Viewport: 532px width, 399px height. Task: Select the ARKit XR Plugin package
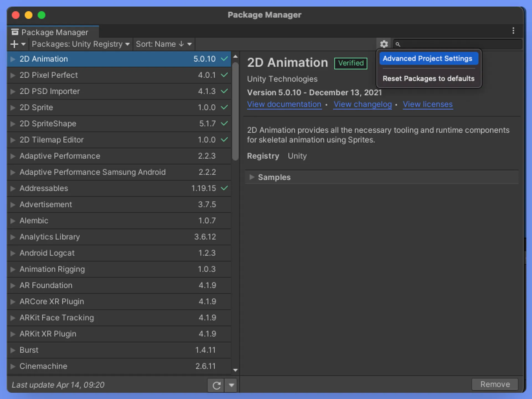tap(119, 334)
